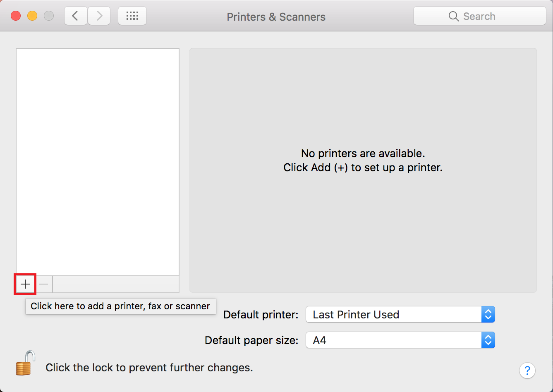The image size is (553, 392).
Task: Minimize the window with yellow button
Action: 32,16
